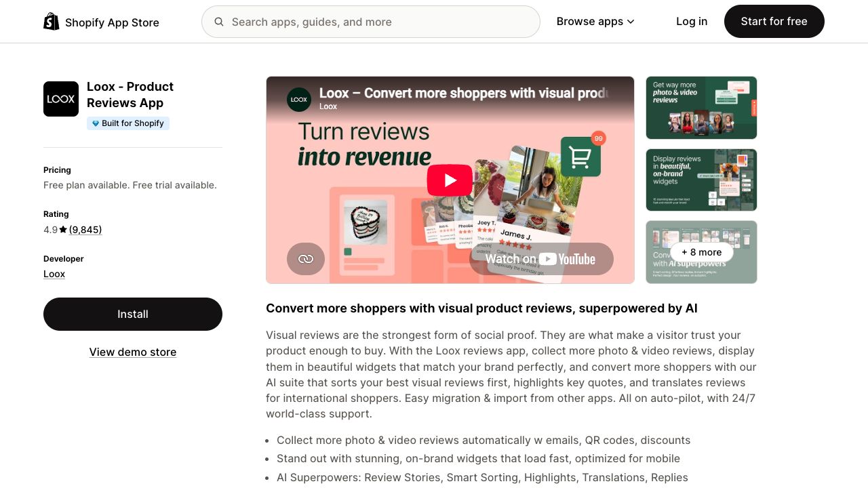This screenshot has width=868, height=488.
Task: Click the Log in link
Action: (x=692, y=22)
